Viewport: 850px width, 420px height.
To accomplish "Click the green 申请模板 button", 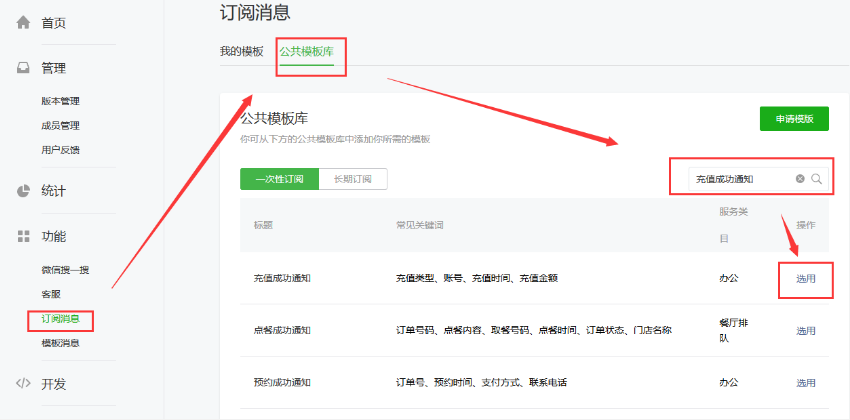I will (794, 119).
